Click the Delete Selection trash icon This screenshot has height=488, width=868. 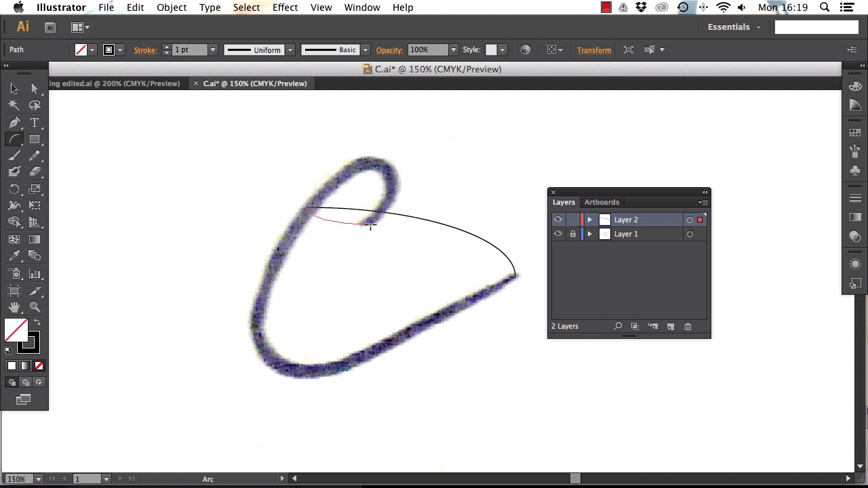point(688,327)
